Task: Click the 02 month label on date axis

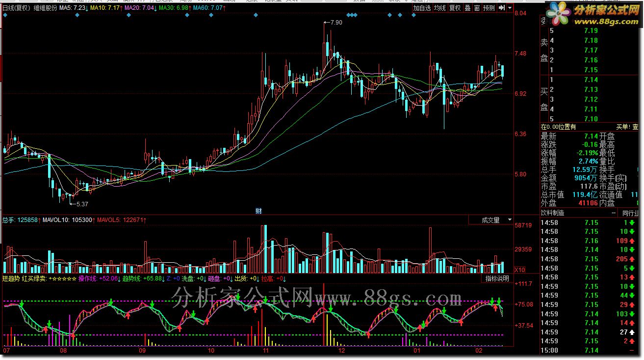Action: point(479,351)
